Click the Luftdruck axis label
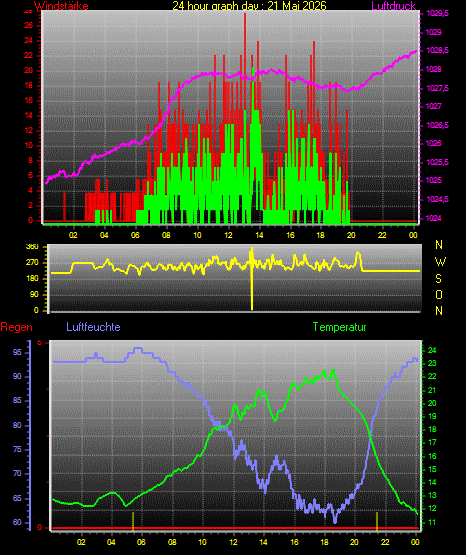This screenshot has width=466, height=555. [393, 5]
